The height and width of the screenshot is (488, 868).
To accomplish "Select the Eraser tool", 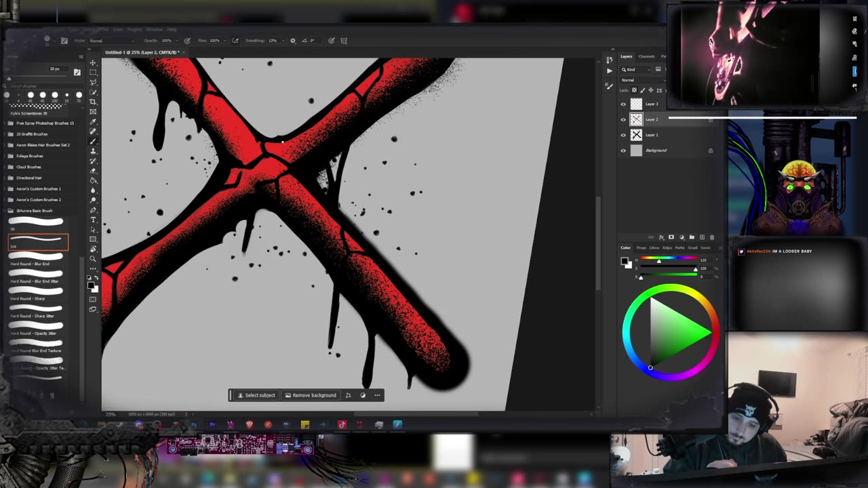I will pos(94,171).
